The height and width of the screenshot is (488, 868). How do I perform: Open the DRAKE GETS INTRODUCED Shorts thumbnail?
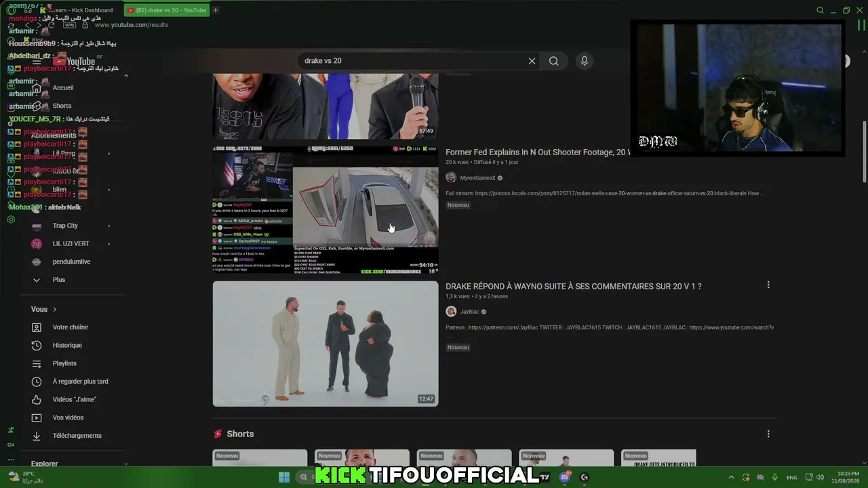pyautogui.click(x=658, y=457)
